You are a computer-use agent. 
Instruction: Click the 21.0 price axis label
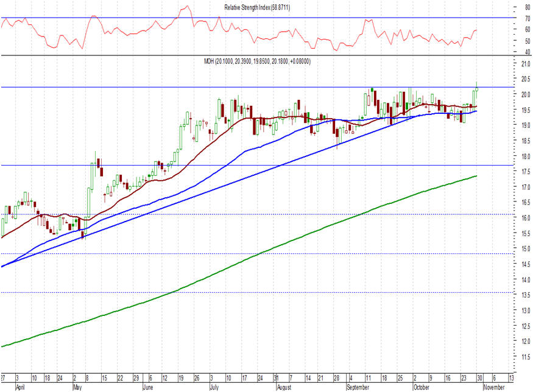526,63
